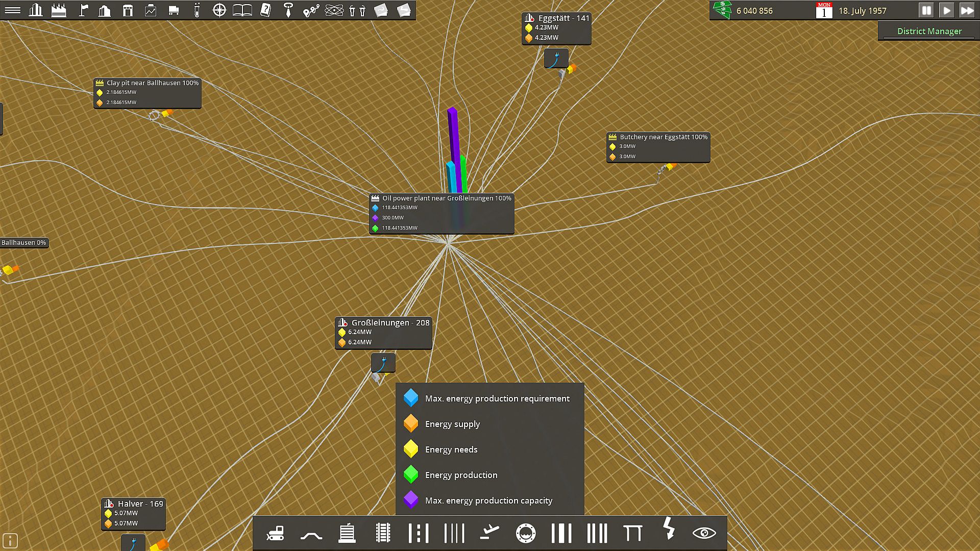Set game speed to fast forward

tap(967, 10)
